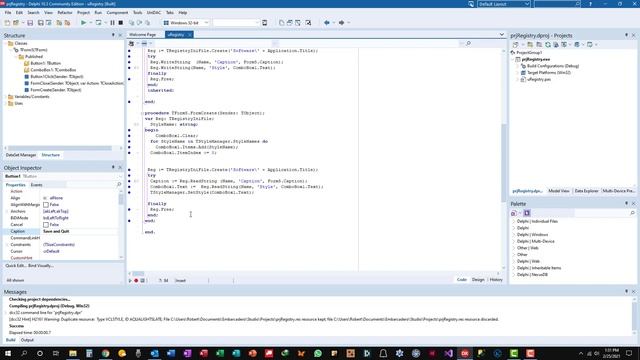Image resolution: width=640 pixels, height=360 pixels.
Task: Click the Run Without Debugging icon
Action: pyautogui.click(x=98, y=23)
